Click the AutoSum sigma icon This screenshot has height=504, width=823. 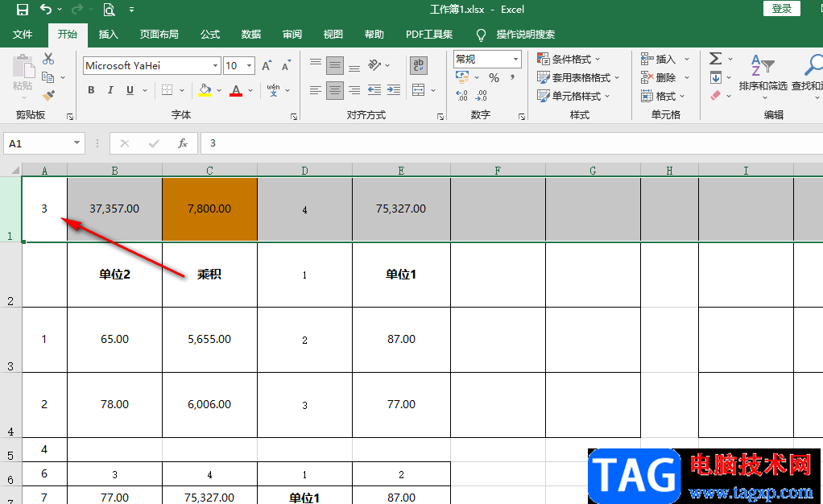coord(715,58)
